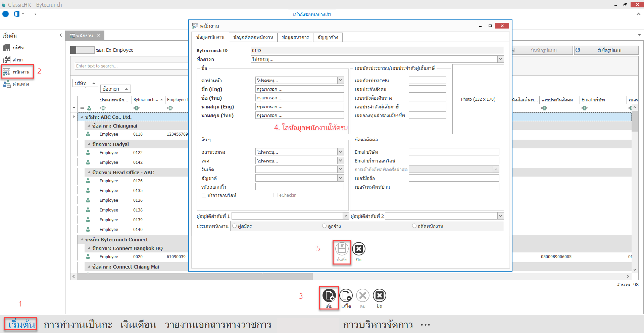Sort by the Bytecrunch... column header

click(148, 100)
